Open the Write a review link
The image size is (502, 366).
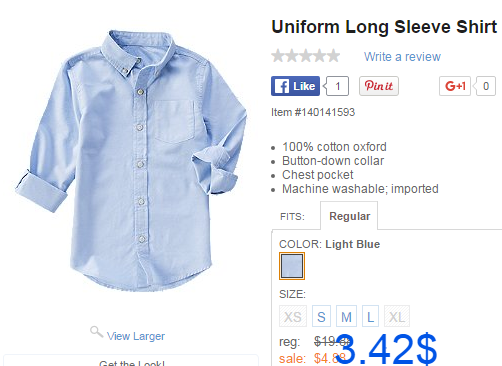tap(402, 57)
